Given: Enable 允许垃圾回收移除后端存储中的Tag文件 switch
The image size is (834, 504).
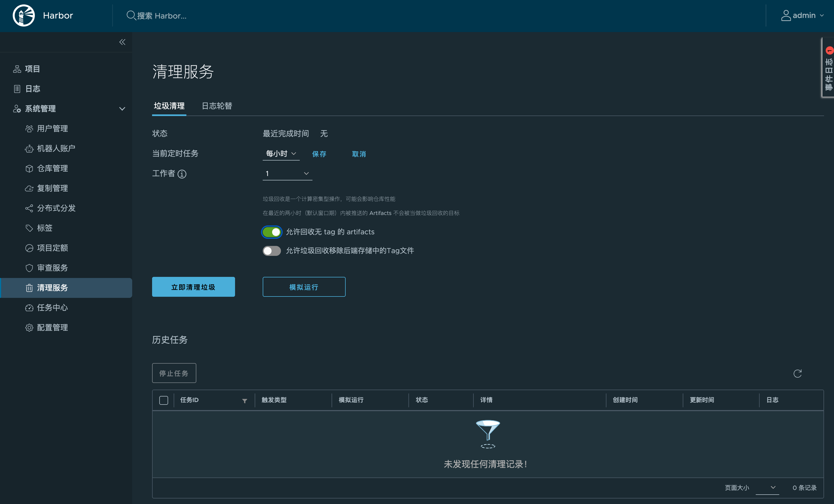Looking at the screenshot, I should click(272, 251).
